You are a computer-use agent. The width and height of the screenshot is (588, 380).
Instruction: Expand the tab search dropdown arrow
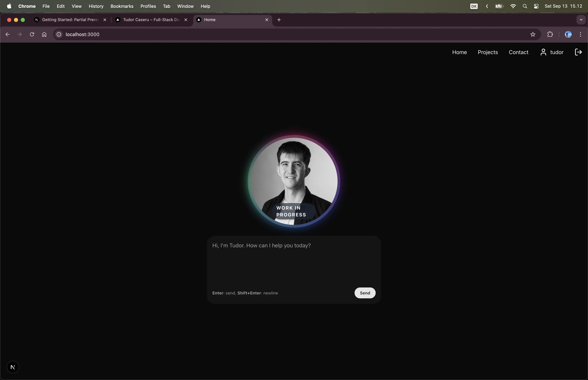[x=581, y=20]
